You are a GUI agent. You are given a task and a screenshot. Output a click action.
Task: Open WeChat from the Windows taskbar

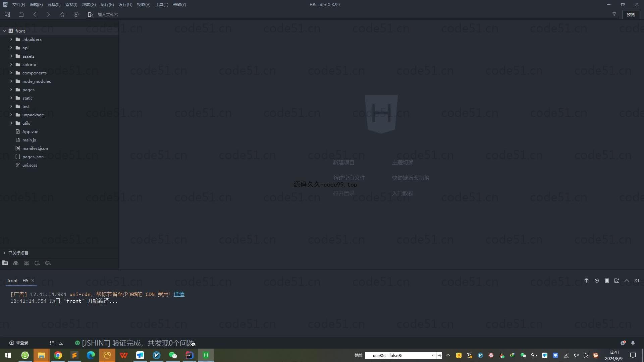click(173, 355)
